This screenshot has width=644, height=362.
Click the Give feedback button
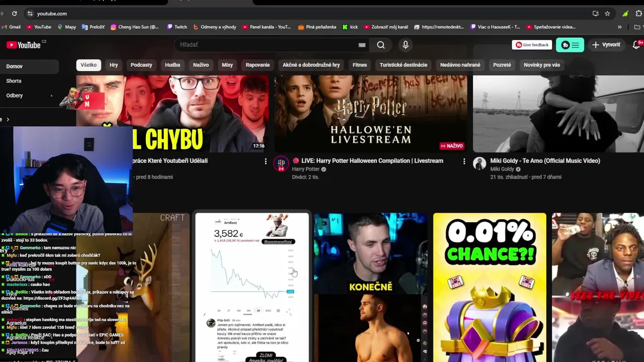coord(532,45)
